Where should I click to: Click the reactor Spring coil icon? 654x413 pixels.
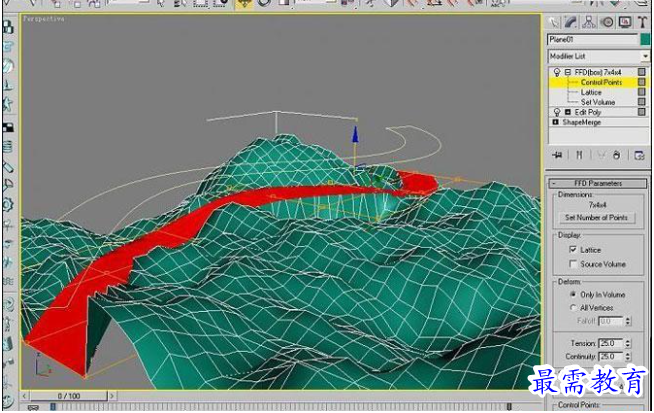[8, 147]
